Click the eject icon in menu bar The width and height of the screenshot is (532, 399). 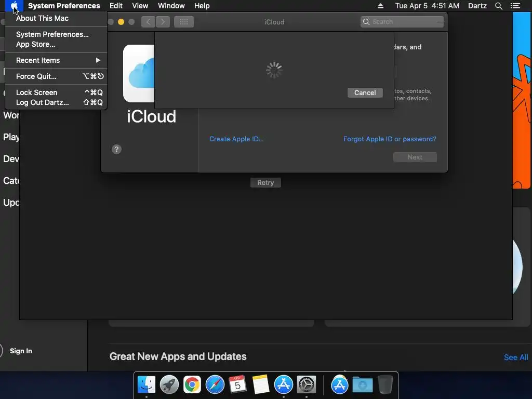point(380,6)
